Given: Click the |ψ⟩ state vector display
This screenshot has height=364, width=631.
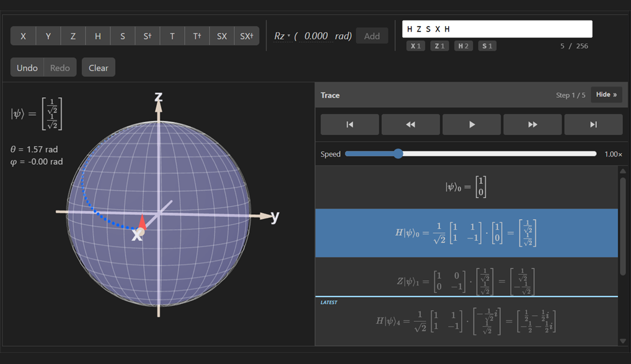Looking at the screenshot, I should point(36,114).
